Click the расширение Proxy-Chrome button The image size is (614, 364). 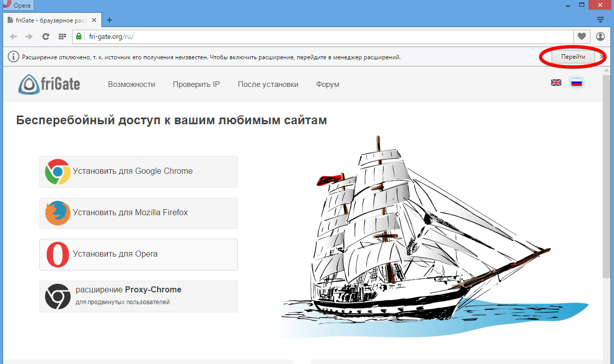[139, 297]
